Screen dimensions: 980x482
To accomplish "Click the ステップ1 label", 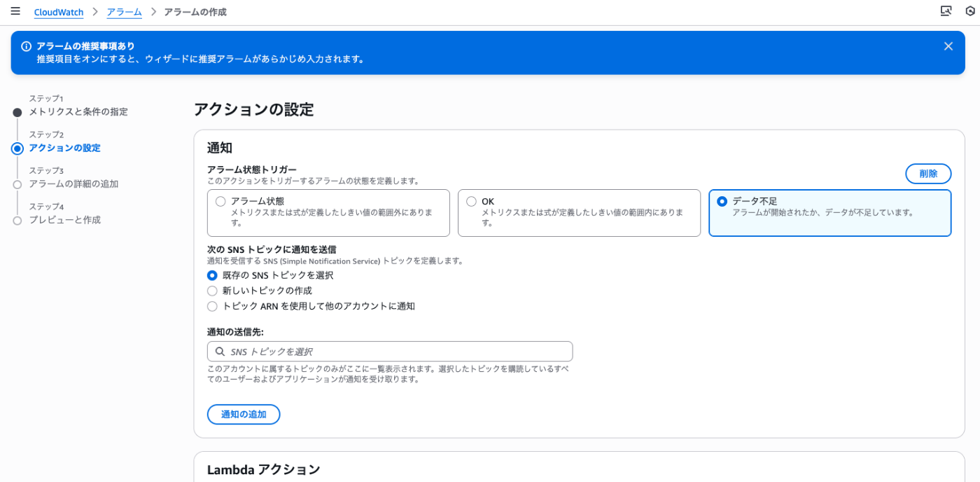I will (x=46, y=99).
